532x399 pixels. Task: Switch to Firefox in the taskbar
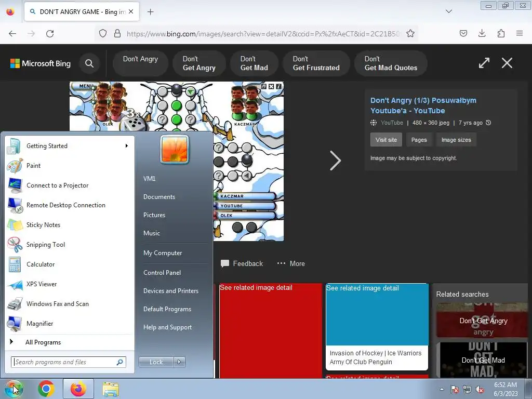78,389
